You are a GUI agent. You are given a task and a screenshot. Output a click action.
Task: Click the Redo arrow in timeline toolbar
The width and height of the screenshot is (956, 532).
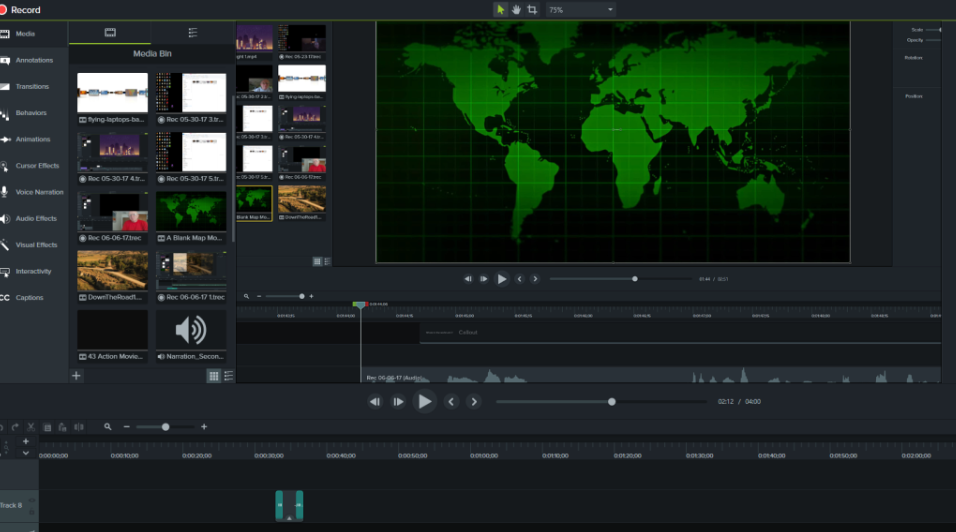click(x=15, y=427)
